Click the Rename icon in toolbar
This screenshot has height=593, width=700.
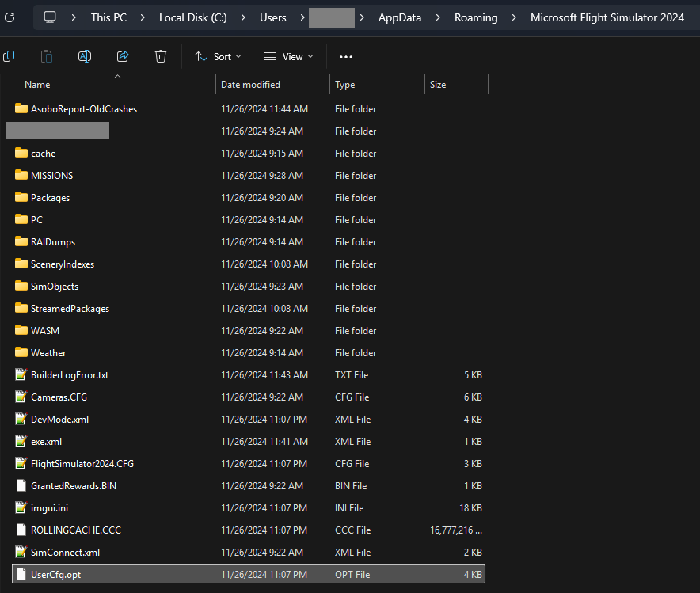point(85,57)
